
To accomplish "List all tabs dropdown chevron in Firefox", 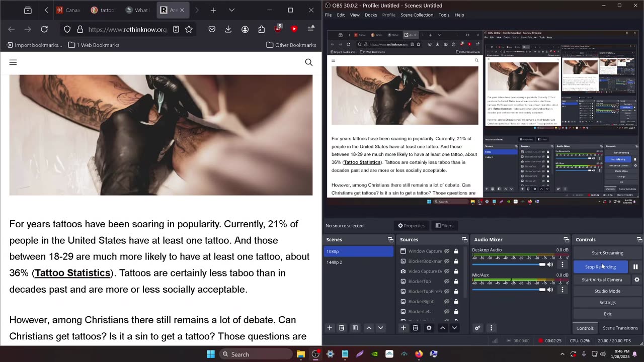I will (231, 10).
